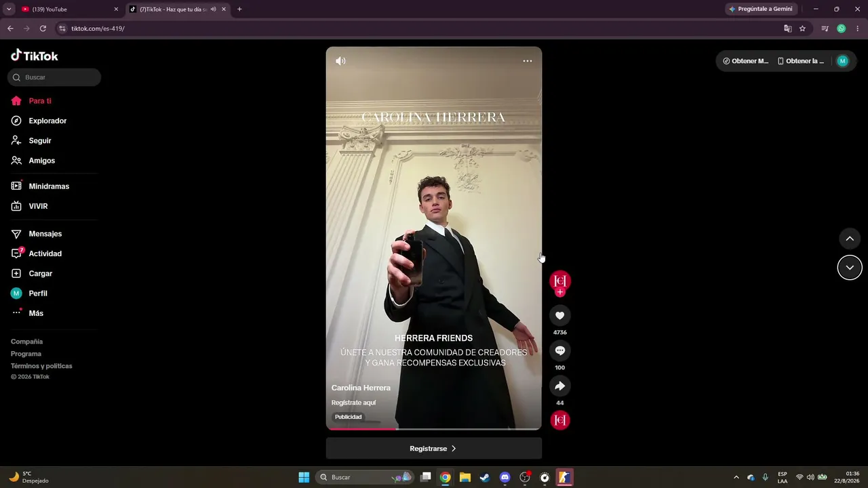868x488 pixels.
Task: View site information icon in address bar
Action: tap(62, 28)
